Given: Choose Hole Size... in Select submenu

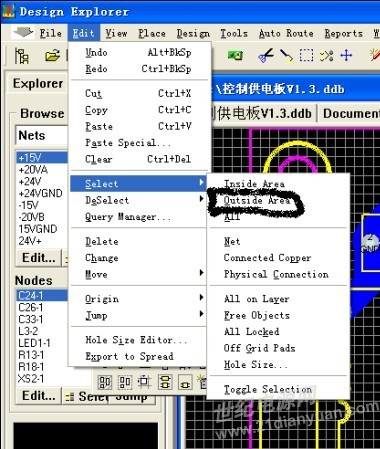Looking at the screenshot, I should click(x=278, y=364).
